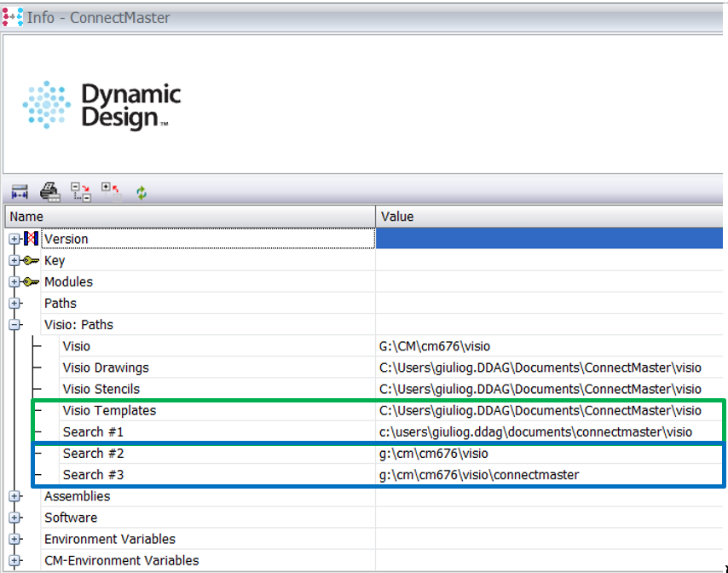This screenshot has width=728, height=573.
Task: Click the value G:\CM\cm676\visio
Action: pyautogui.click(x=435, y=346)
